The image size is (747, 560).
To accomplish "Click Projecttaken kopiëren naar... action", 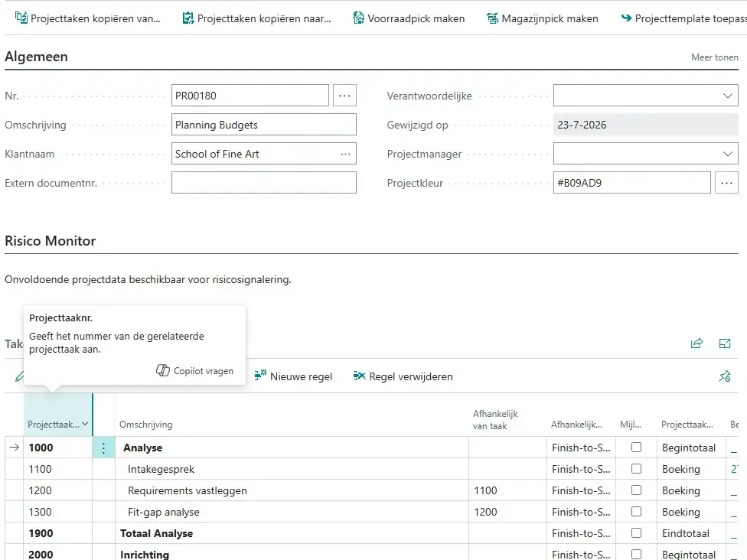I will coord(257,18).
